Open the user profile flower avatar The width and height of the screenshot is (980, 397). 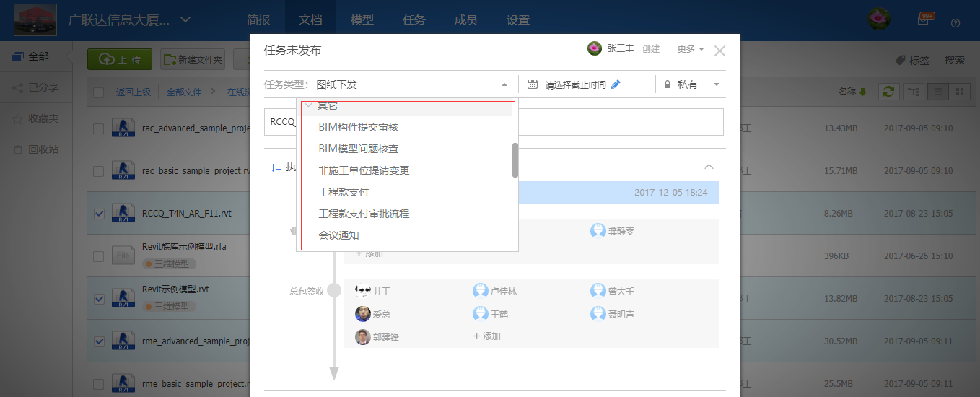click(x=878, y=19)
